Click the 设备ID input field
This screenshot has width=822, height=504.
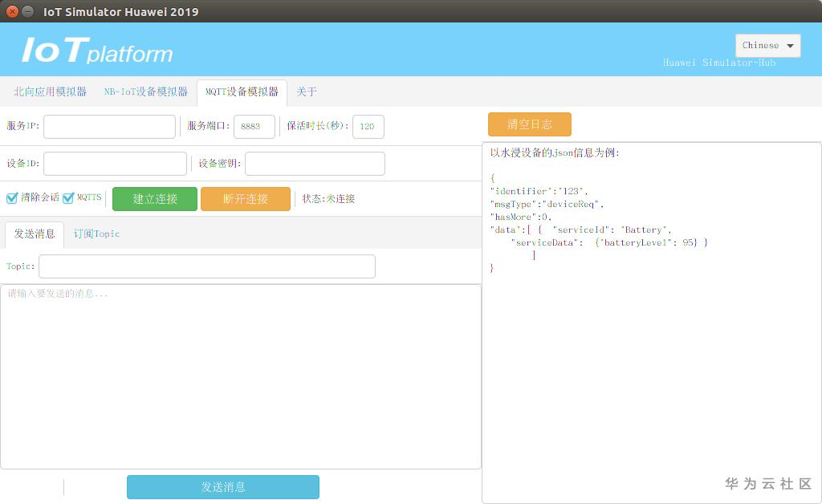(x=116, y=164)
